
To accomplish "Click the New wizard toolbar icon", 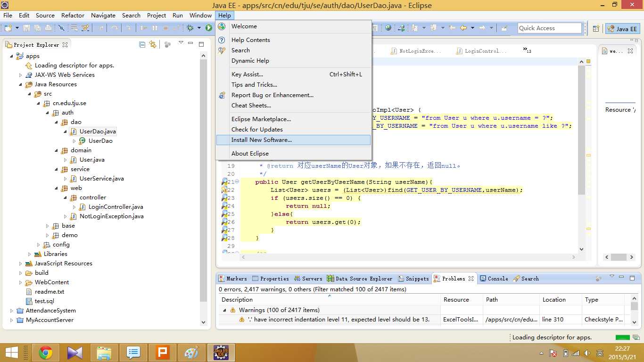I will [8, 28].
